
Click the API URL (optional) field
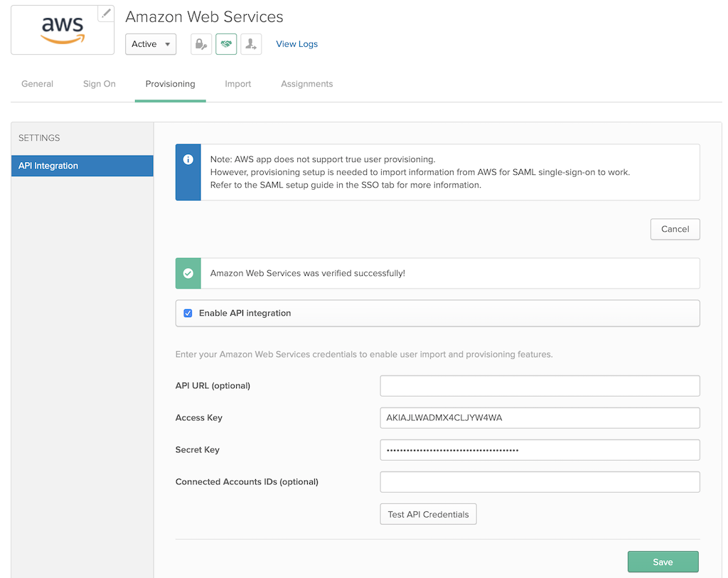click(540, 386)
